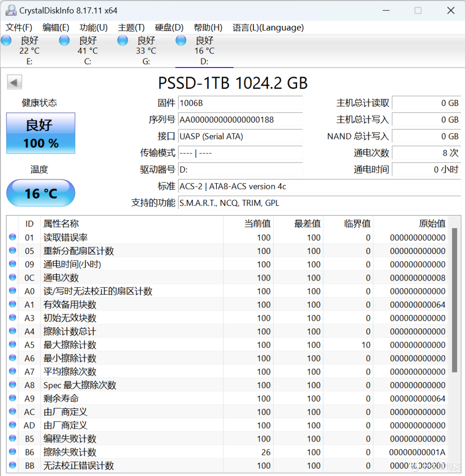The width and height of the screenshot is (465, 476).
Task: Click the 属性名称 column header
Action: point(132,224)
